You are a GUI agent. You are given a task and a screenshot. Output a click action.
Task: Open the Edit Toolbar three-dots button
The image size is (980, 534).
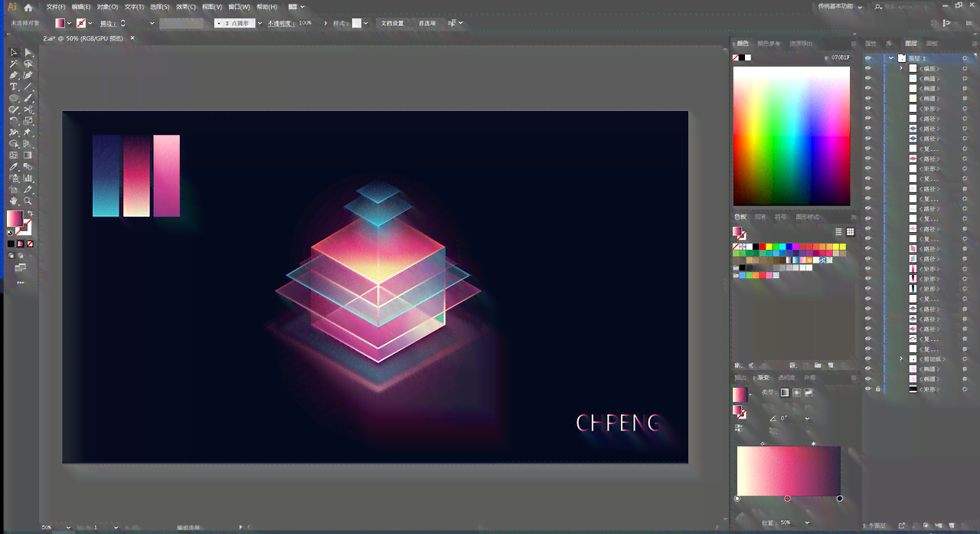pos(21,283)
